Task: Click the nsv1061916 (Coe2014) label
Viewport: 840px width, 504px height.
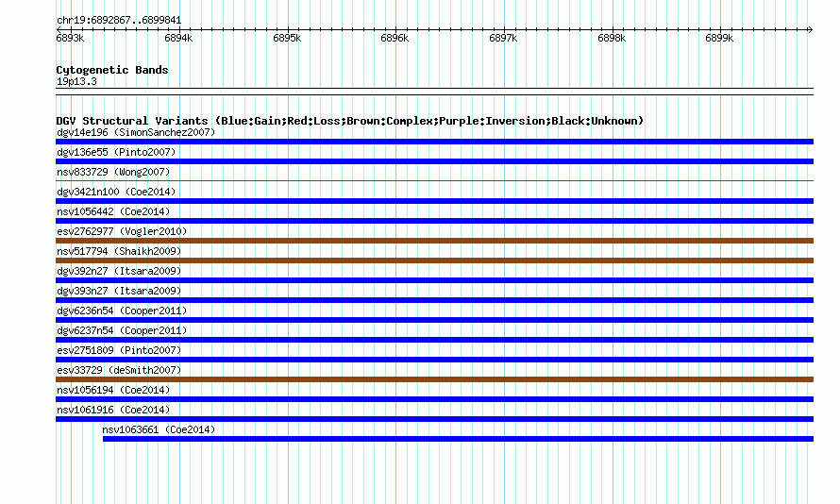Action: coord(113,410)
